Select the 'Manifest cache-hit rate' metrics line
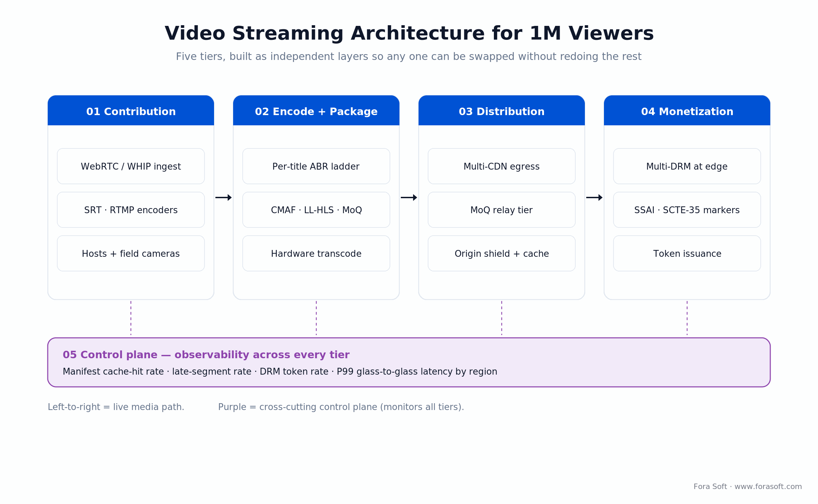 [x=280, y=372]
